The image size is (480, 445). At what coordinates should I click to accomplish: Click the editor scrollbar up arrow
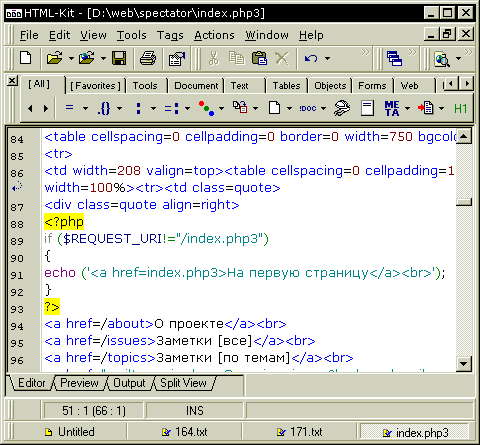(464, 136)
